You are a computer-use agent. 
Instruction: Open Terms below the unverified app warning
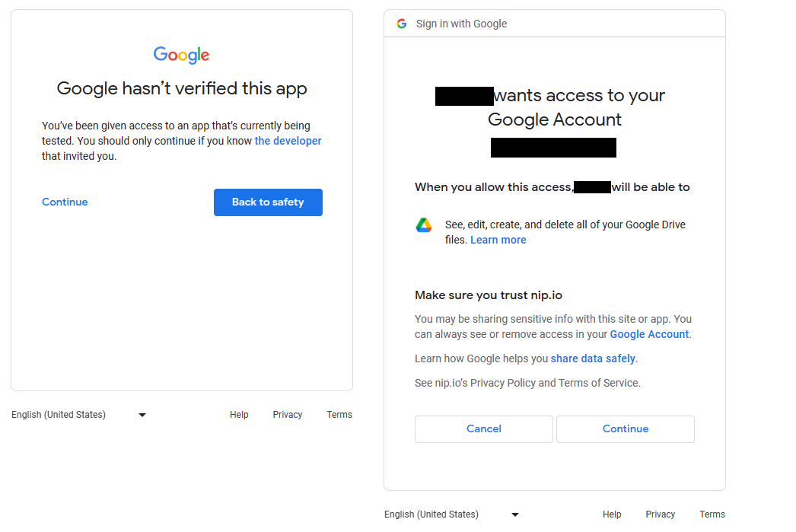[x=339, y=415]
